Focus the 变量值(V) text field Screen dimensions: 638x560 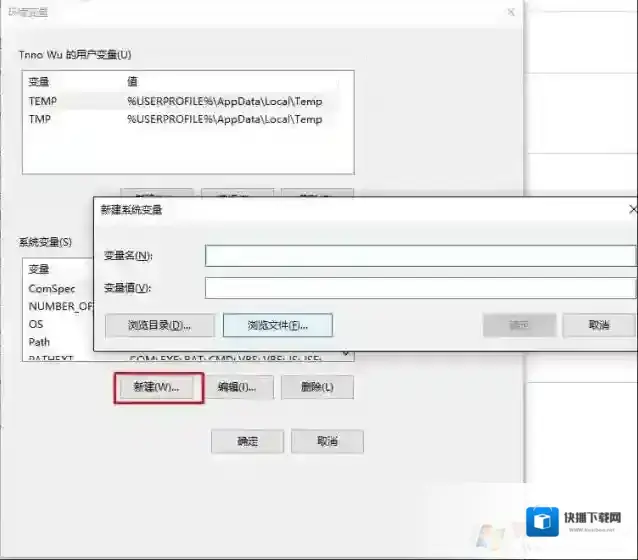(x=420, y=288)
